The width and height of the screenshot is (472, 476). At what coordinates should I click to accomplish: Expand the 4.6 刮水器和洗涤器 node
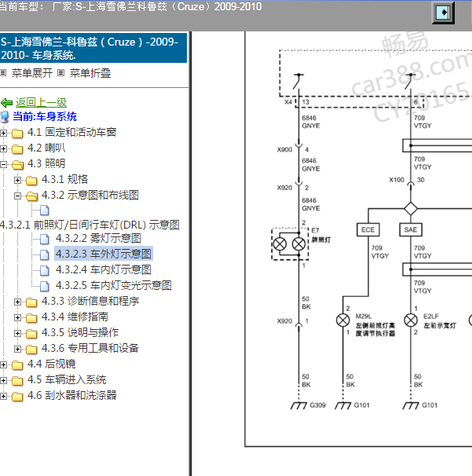click(3, 397)
